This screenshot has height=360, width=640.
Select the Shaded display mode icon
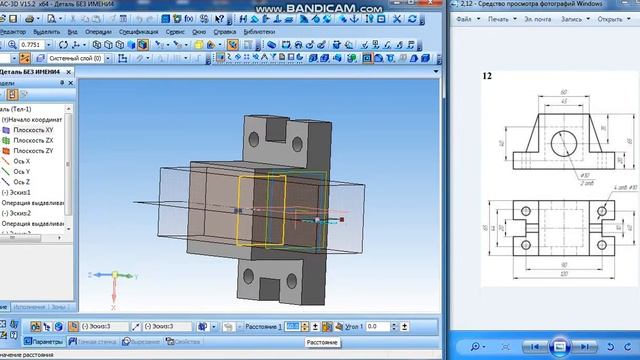point(131,44)
